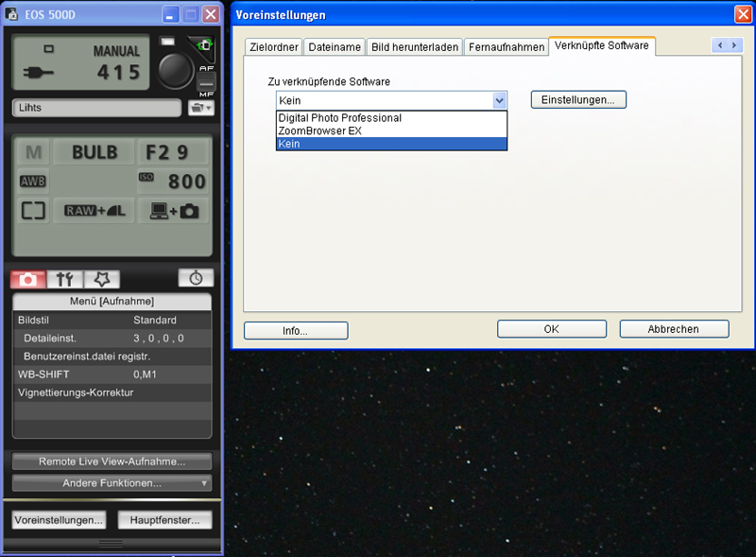
Task: Select ZoomBrowser EX in the list
Action: pyautogui.click(x=391, y=131)
